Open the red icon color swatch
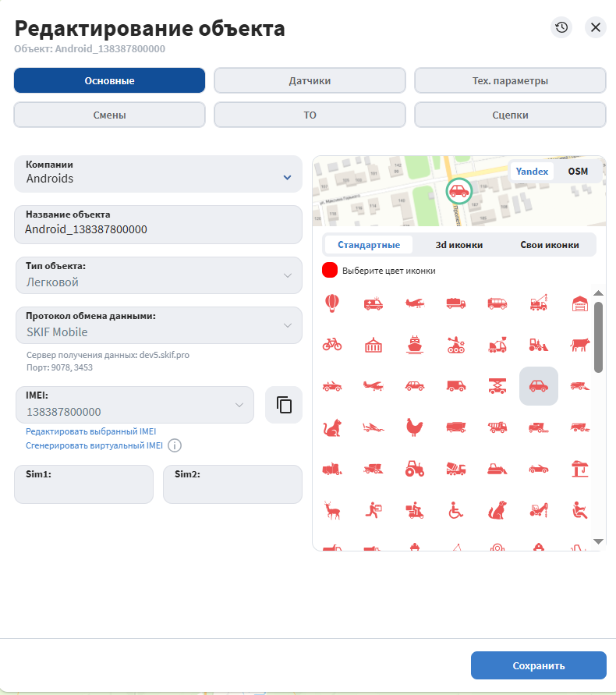The image size is (616, 695). [330, 270]
